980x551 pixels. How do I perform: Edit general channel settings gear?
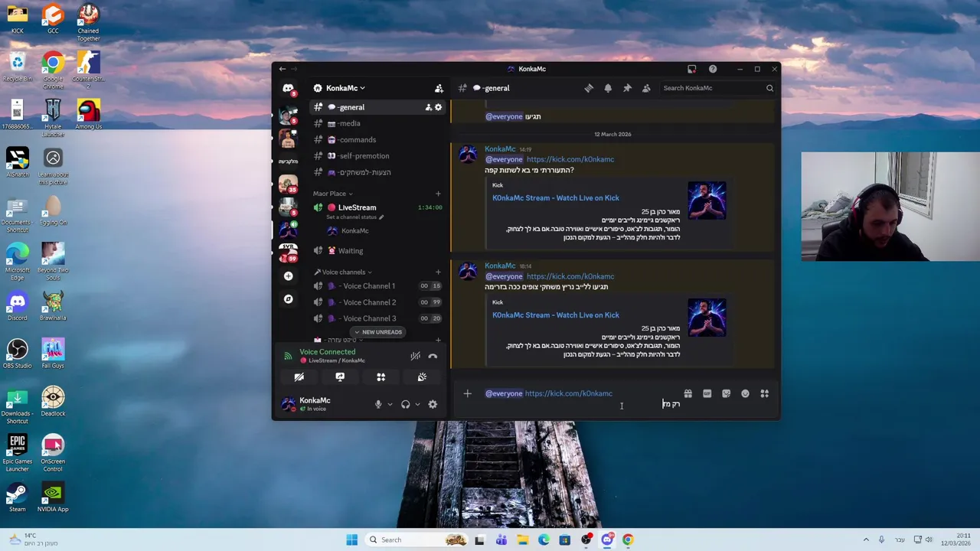pos(438,107)
